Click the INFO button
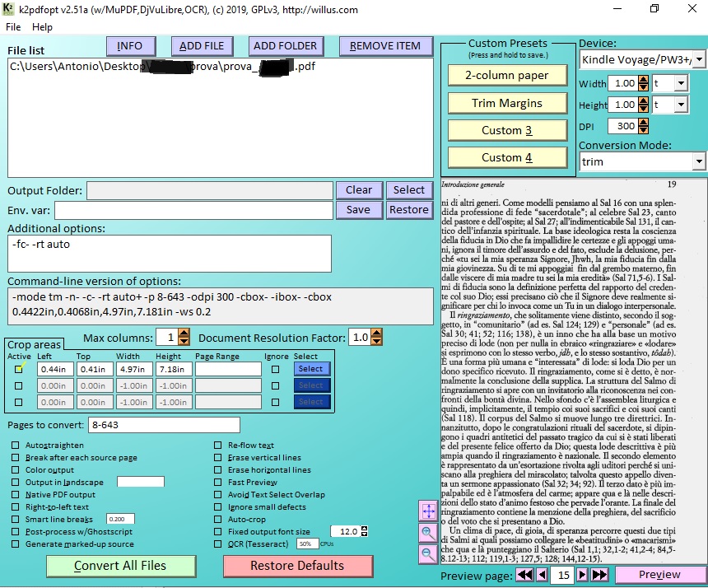The image size is (708, 588). (x=131, y=46)
